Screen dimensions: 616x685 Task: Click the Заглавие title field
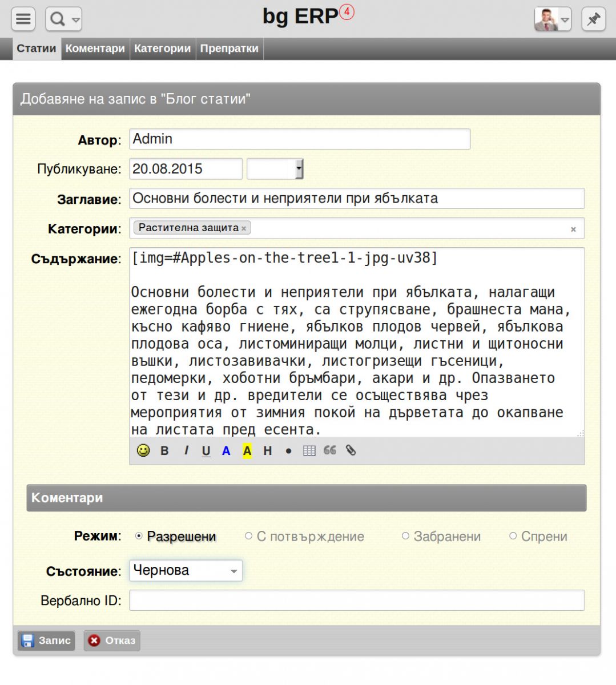tap(357, 198)
